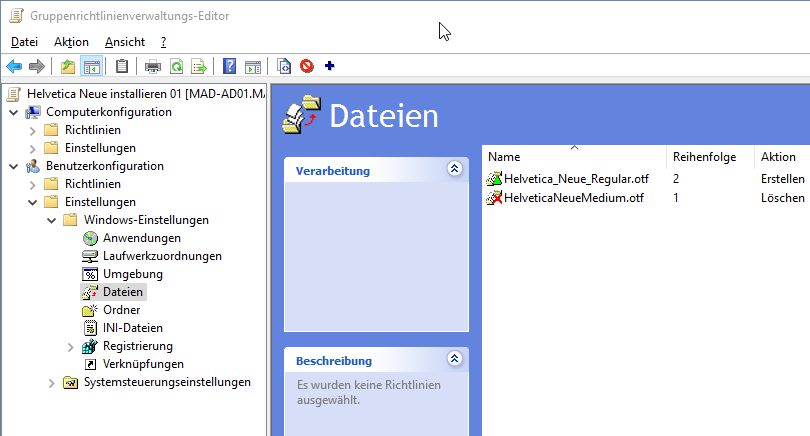Image resolution: width=810 pixels, height=436 pixels.
Task: Click the folder Up One Level icon
Action: (68, 67)
